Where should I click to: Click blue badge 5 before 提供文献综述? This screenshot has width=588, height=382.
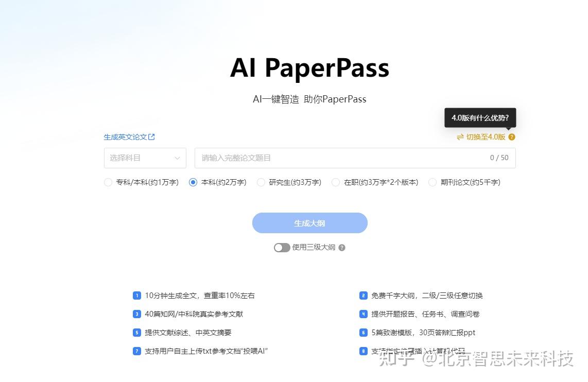(137, 332)
